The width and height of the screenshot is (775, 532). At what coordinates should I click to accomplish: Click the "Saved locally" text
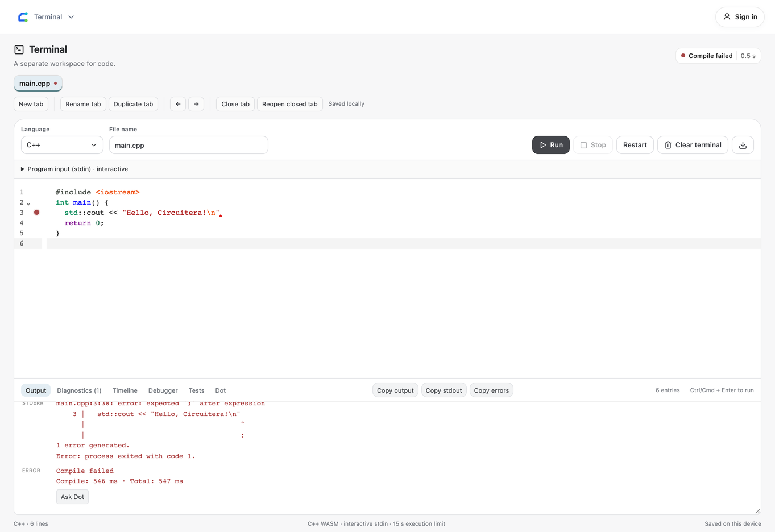pyautogui.click(x=346, y=104)
